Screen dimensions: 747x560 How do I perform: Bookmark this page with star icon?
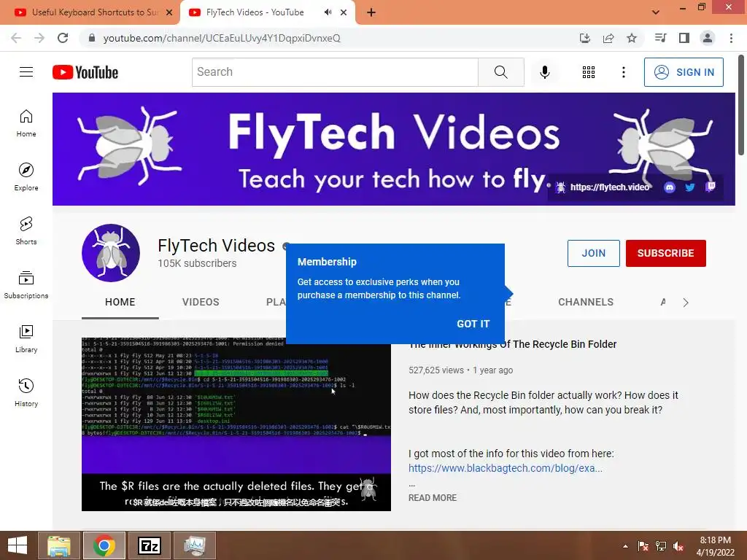coord(631,38)
